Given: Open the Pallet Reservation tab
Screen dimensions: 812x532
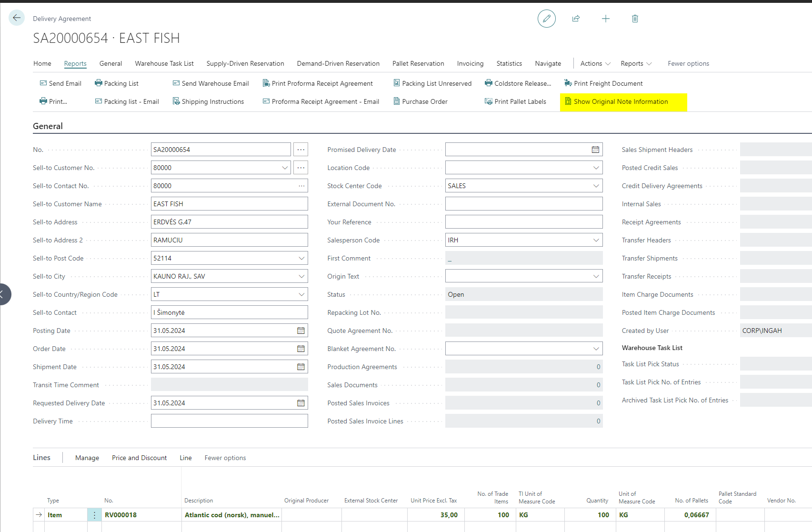Looking at the screenshot, I should point(418,63).
